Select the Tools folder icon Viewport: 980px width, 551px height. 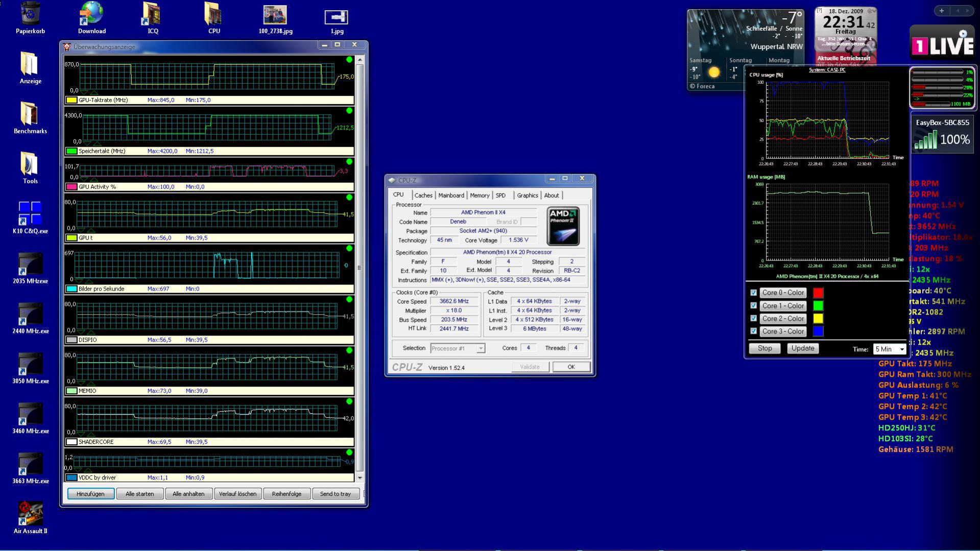tap(31, 167)
